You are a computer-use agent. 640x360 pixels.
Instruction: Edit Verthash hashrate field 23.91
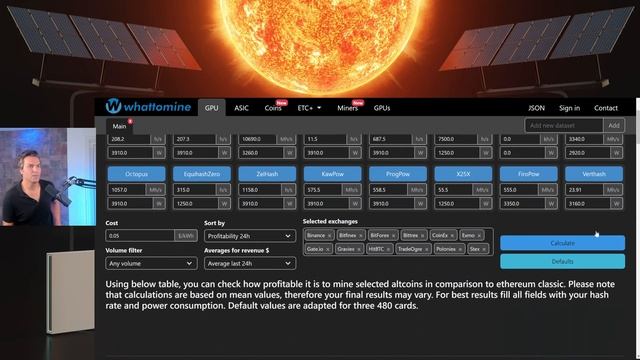click(584, 190)
